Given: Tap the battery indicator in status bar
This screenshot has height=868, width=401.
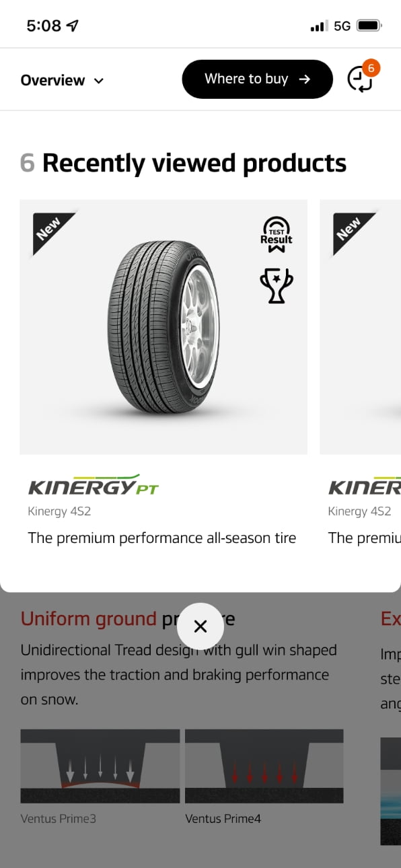Looking at the screenshot, I should point(369,26).
